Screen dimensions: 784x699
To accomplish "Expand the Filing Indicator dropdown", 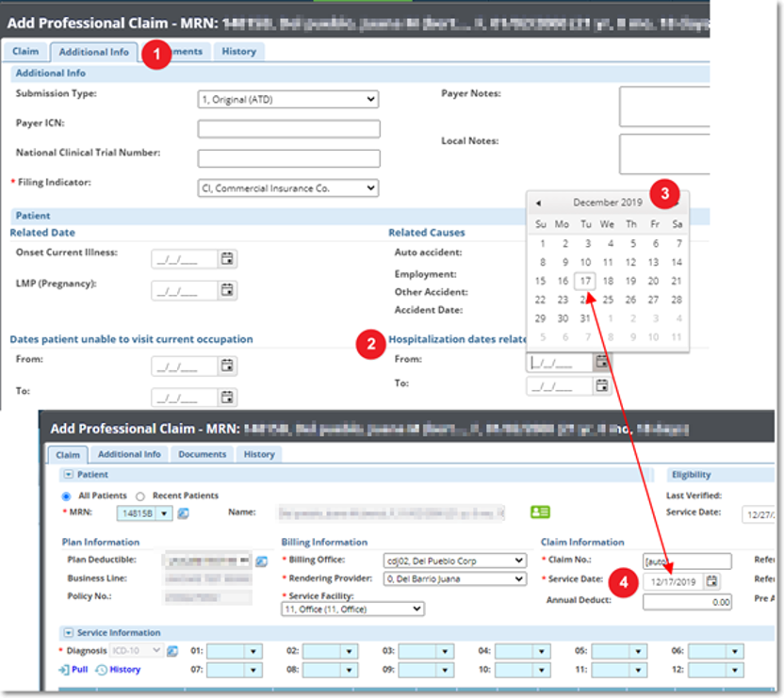I will (287, 188).
